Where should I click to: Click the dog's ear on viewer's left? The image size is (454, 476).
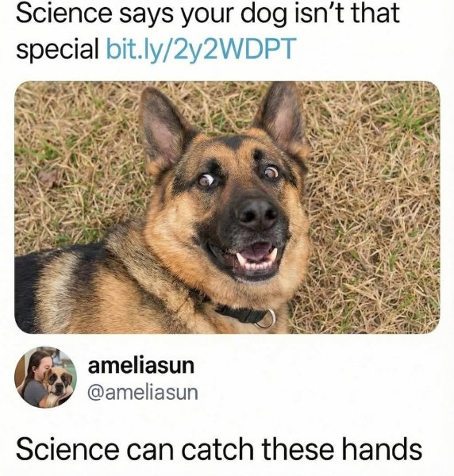164,128
